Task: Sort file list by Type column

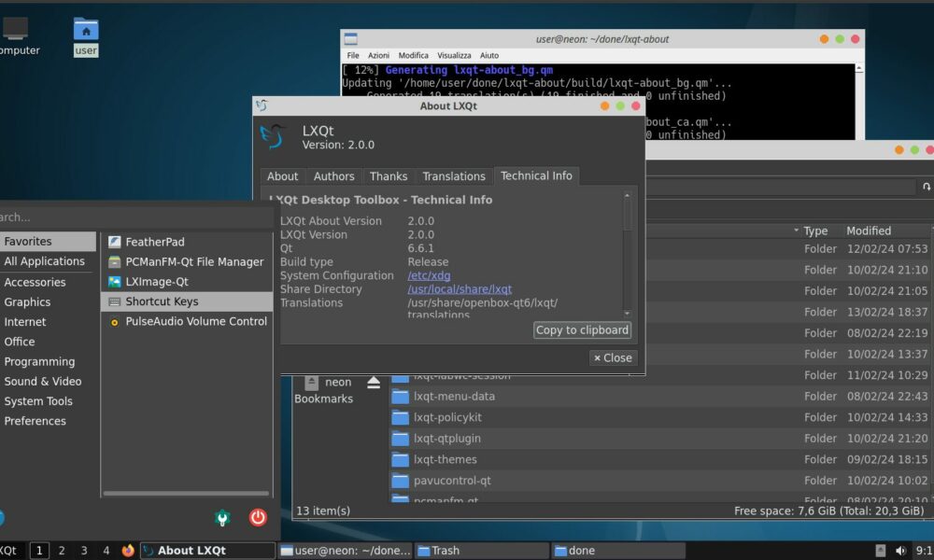Action: point(814,231)
